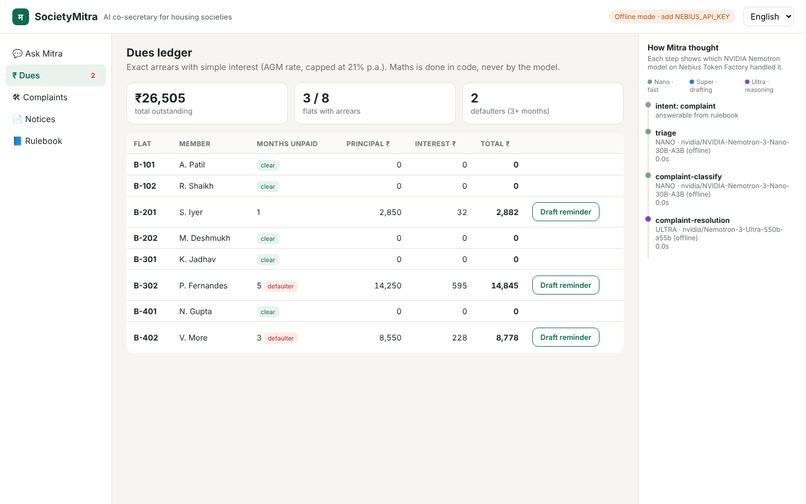Screen dimensions: 806x504
Task: Click the MEMBER column header
Action: coord(195,144)
